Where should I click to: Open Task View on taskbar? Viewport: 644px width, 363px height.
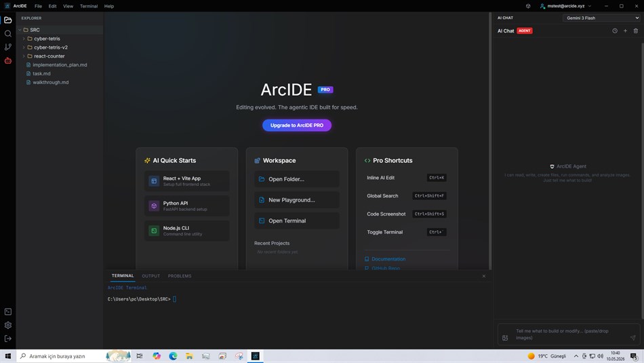(x=140, y=356)
